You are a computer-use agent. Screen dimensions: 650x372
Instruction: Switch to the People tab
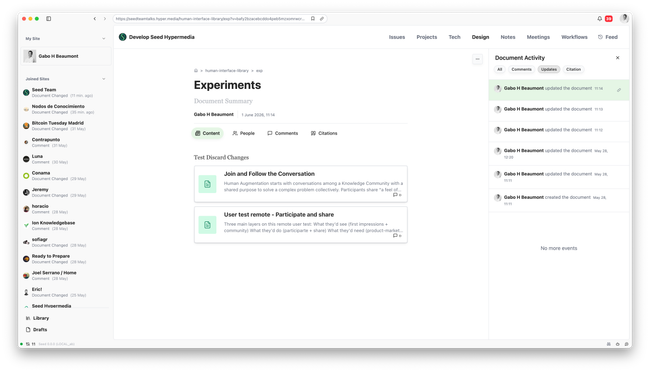[243, 133]
